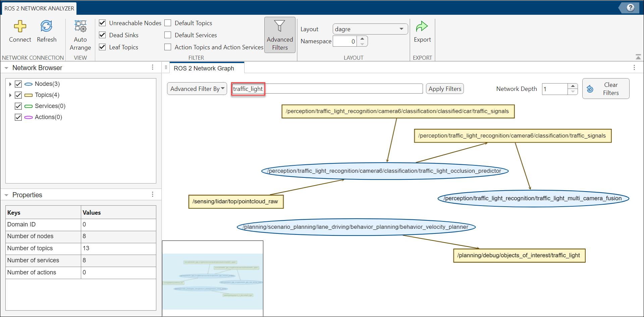Toggle the Services(0) checkbox in browser

point(18,106)
